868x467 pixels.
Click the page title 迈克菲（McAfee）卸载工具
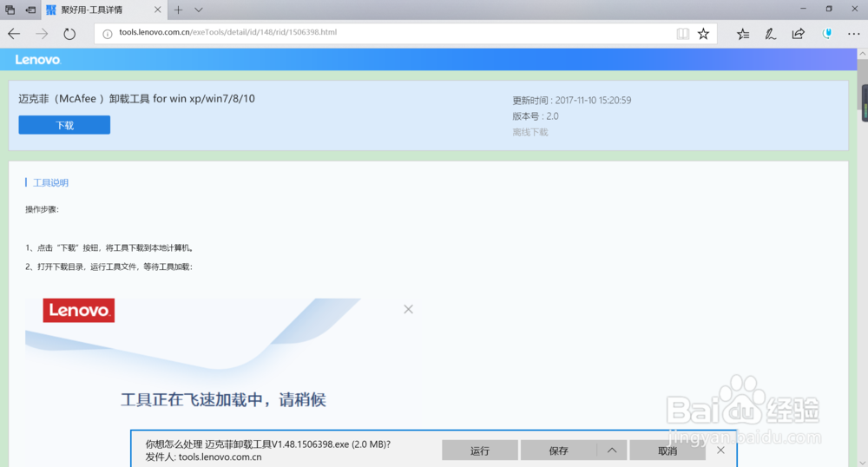point(137,98)
